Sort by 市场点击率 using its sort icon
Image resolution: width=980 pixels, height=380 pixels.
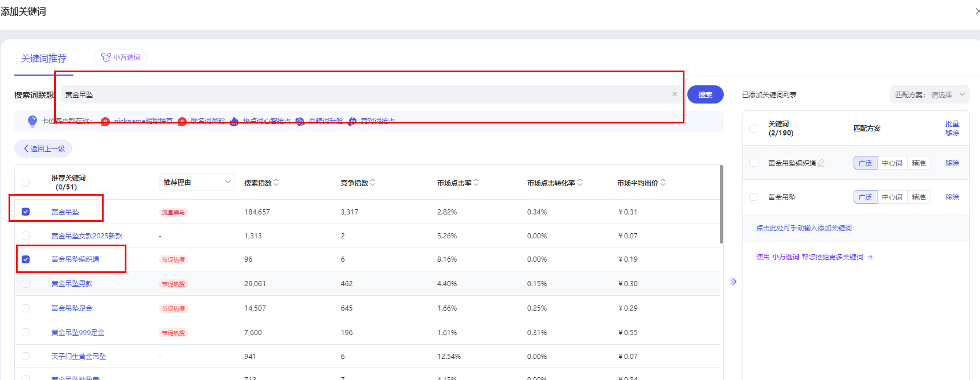point(476,183)
